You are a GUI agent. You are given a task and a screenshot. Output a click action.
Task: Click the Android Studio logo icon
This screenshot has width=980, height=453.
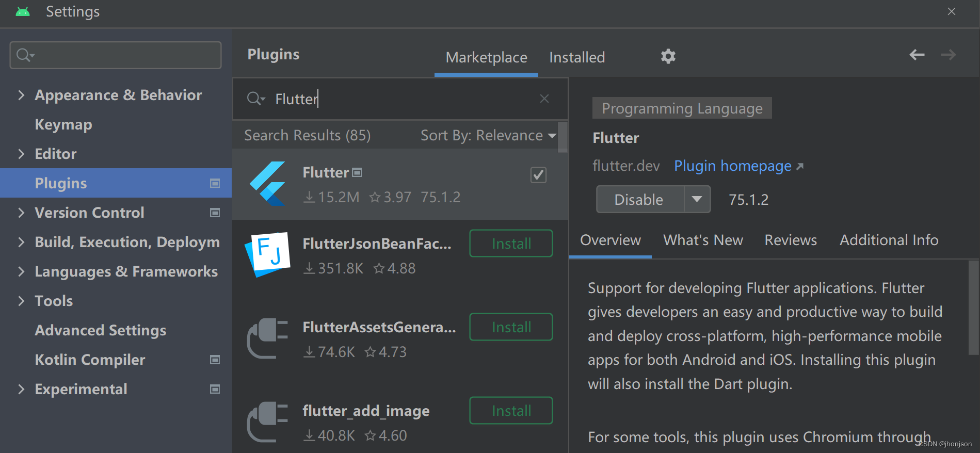click(x=23, y=11)
